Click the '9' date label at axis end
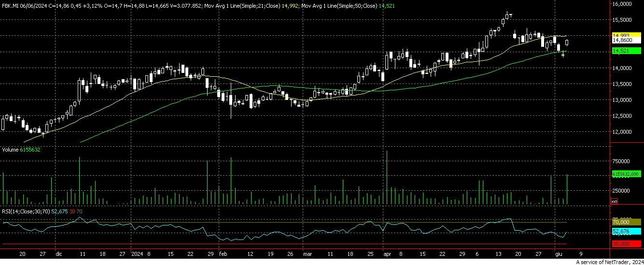 pos(580,253)
